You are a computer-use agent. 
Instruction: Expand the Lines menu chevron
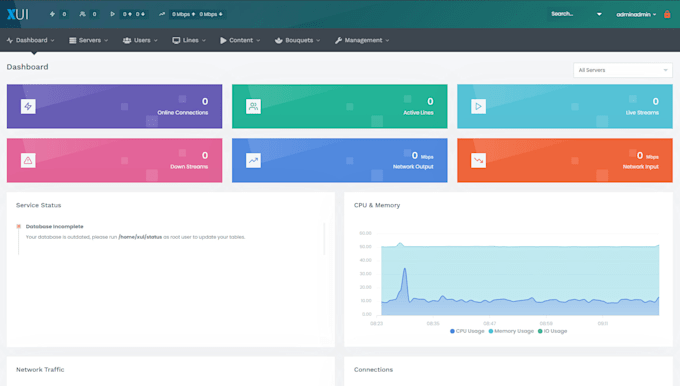point(204,40)
